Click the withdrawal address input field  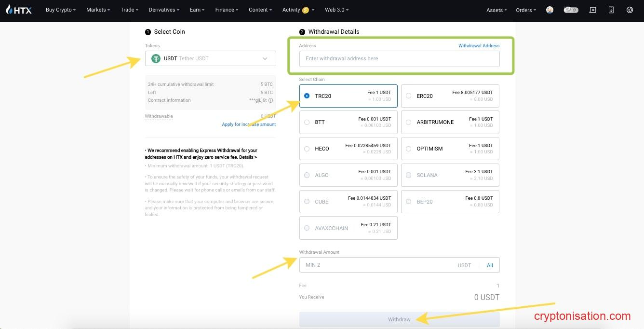coord(399,58)
